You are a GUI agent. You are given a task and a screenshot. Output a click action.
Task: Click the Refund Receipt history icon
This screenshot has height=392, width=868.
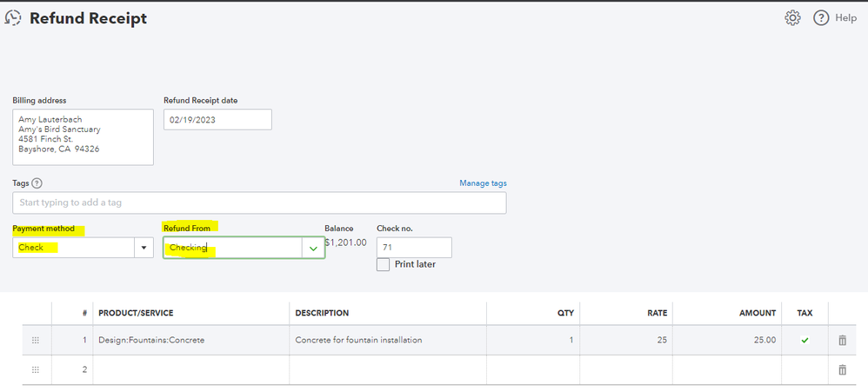click(x=13, y=18)
